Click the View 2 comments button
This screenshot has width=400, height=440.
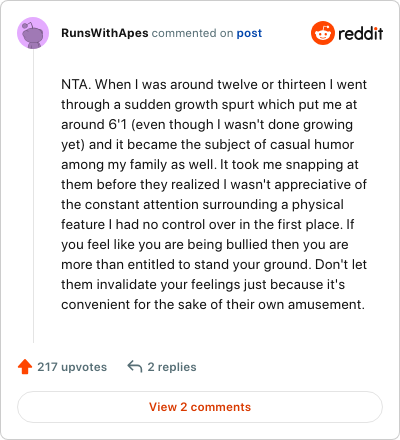(200, 407)
